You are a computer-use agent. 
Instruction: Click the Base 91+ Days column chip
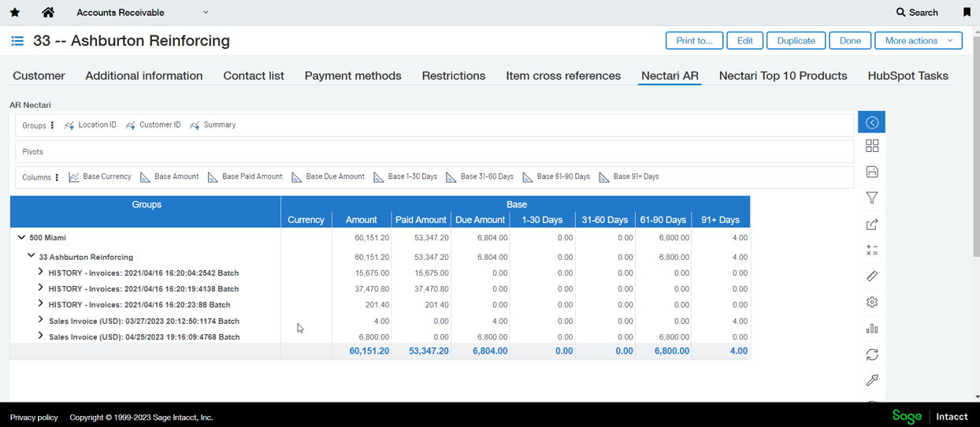(629, 177)
